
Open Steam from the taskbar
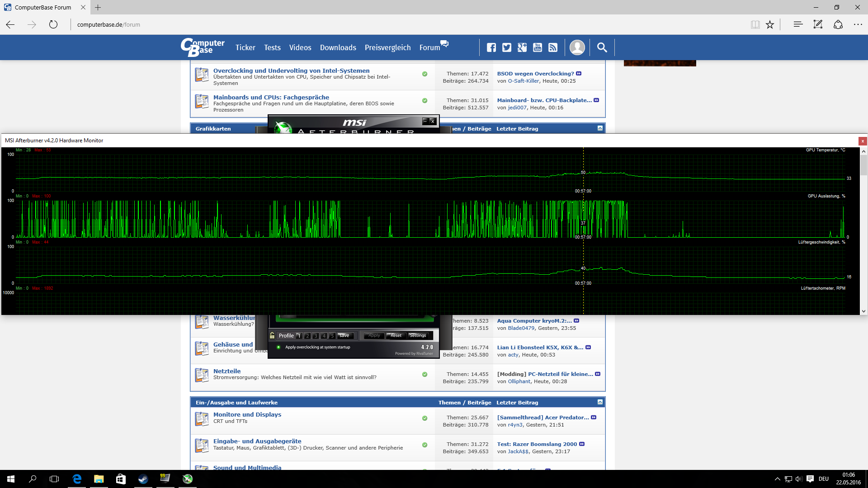tap(143, 479)
